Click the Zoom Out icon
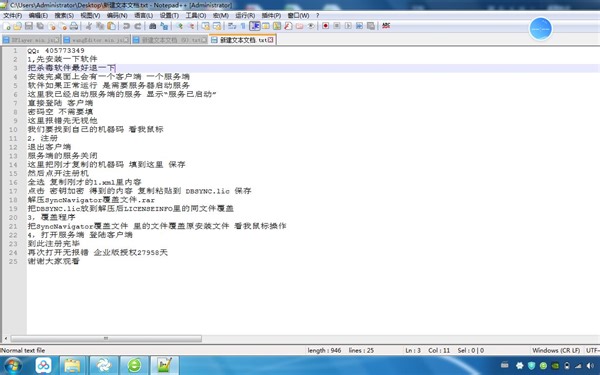 point(191,26)
